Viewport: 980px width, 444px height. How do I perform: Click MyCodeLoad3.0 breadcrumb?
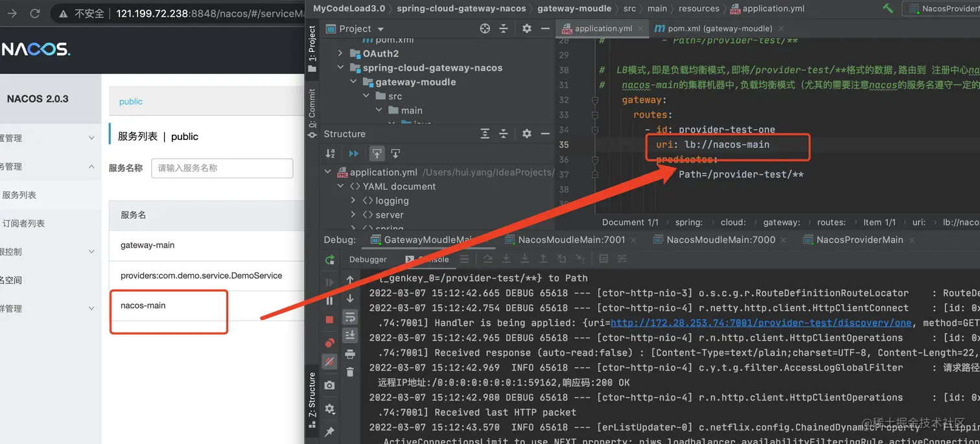tap(349, 8)
